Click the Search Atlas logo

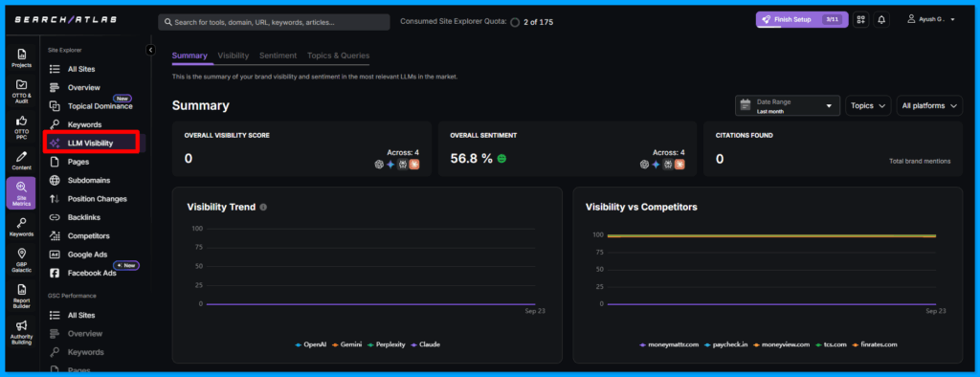66,20
